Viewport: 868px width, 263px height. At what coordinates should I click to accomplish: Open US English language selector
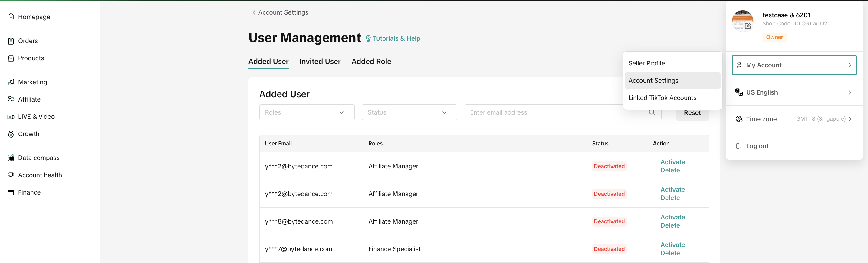point(794,92)
